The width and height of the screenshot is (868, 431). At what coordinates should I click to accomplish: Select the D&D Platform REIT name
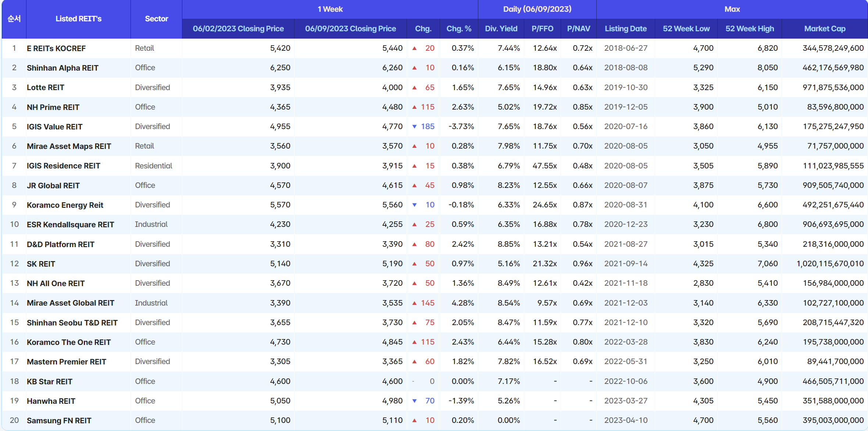click(61, 245)
